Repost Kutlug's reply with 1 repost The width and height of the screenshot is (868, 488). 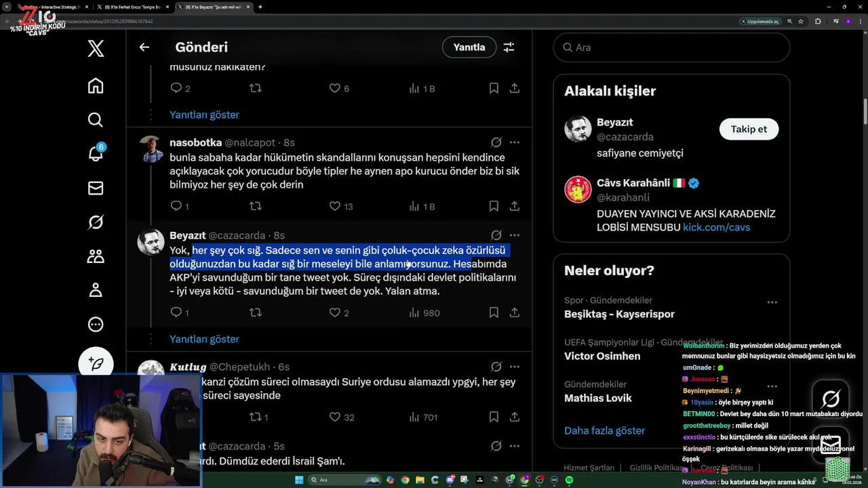tap(259, 417)
